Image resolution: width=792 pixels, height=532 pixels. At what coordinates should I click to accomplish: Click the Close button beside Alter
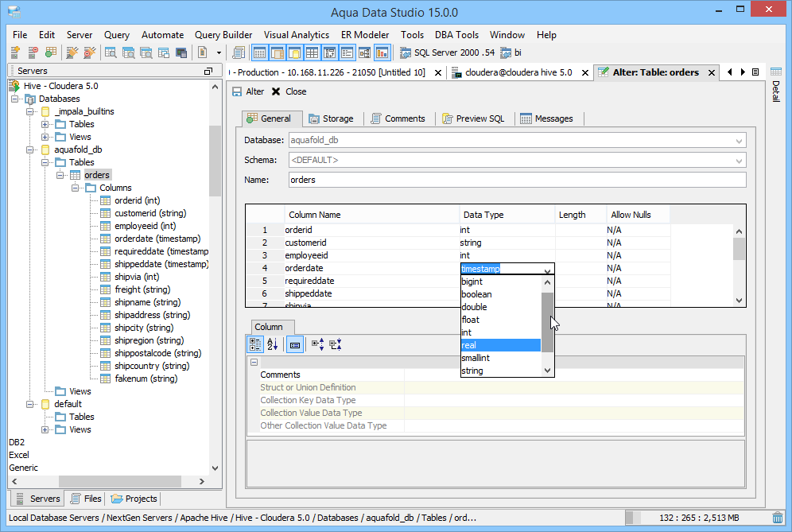tap(289, 91)
